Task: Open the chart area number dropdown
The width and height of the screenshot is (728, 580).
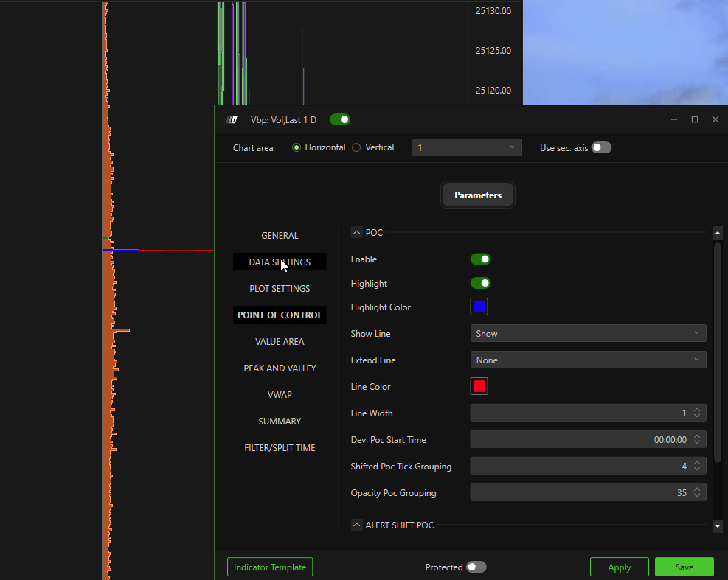Action: tap(467, 147)
